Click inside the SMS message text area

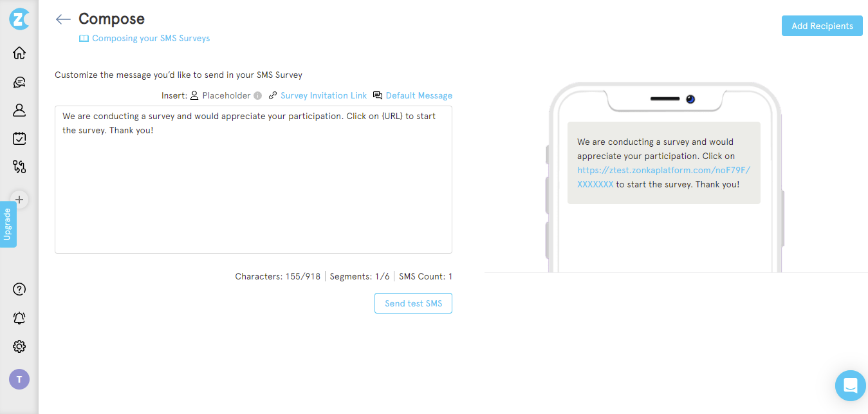(x=254, y=180)
